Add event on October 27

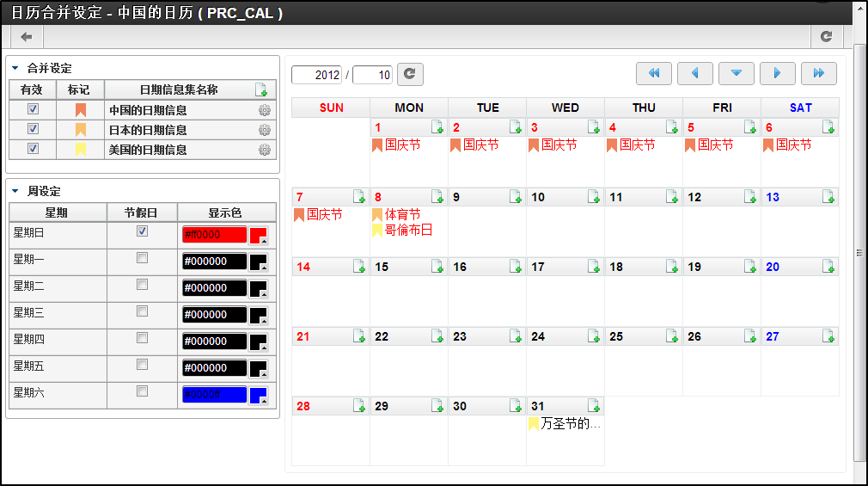[x=828, y=336]
